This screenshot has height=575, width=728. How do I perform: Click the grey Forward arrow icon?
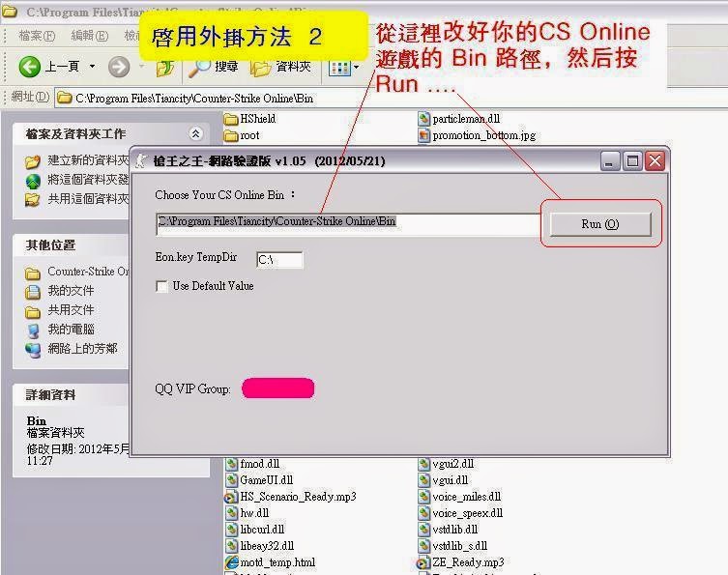point(119,67)
